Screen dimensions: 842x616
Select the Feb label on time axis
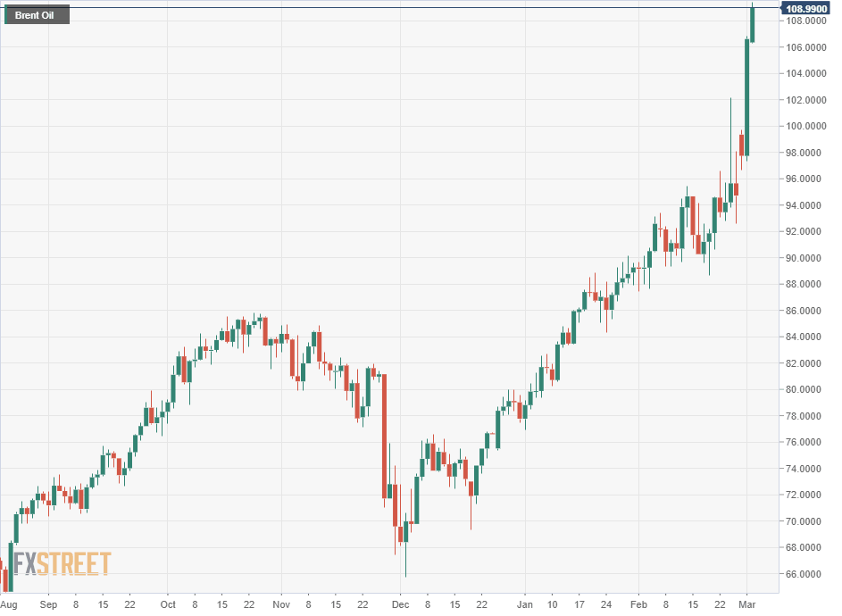[638, 604]
